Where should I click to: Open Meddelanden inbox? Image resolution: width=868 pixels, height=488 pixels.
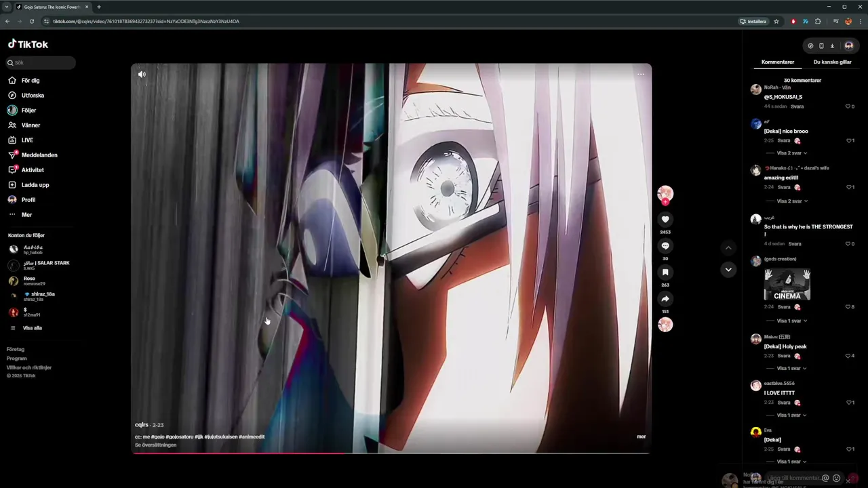33,155
